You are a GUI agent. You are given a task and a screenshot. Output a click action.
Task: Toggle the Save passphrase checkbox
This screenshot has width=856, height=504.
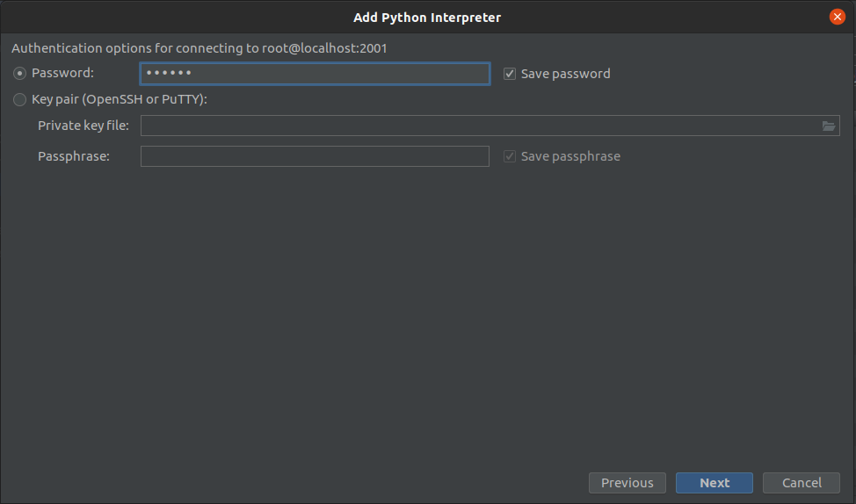click(510, 156)
